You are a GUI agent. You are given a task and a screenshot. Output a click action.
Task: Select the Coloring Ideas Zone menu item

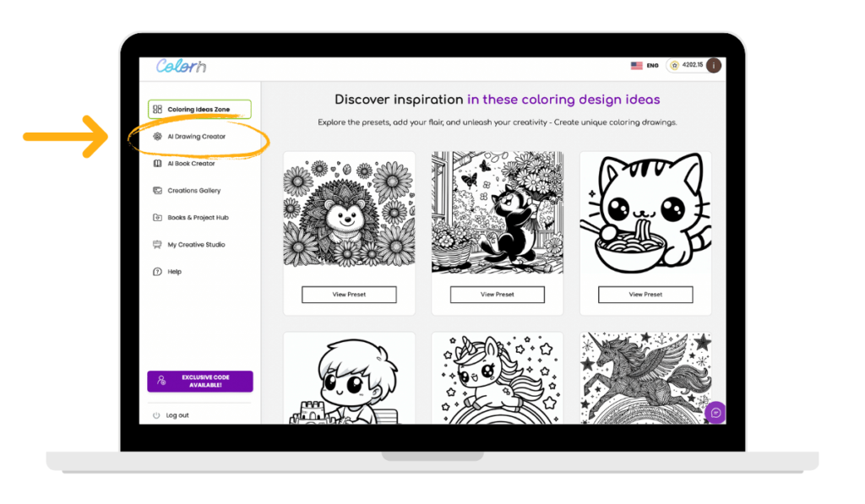pyautogui.click(x=199, y=110)
